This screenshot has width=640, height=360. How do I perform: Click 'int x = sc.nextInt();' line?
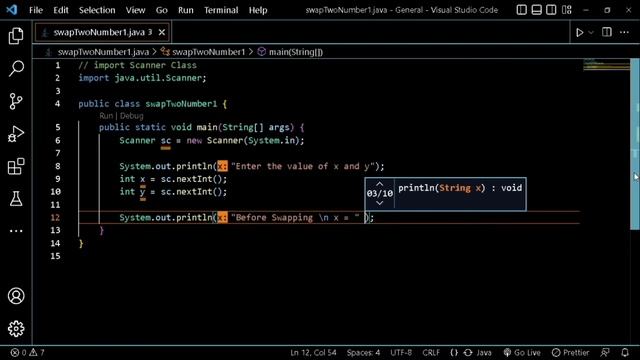[173, 179]
